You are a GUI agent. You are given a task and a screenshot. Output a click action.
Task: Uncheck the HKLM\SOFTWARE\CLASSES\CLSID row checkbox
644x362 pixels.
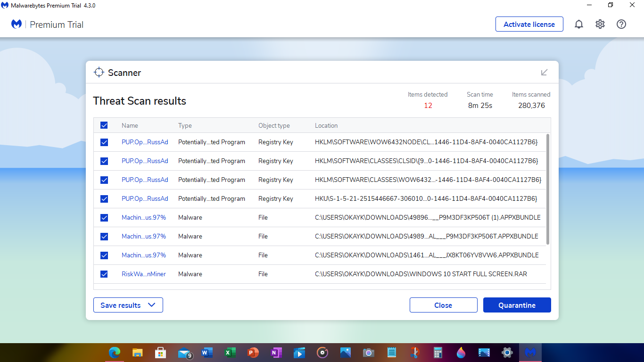(104, 161)
